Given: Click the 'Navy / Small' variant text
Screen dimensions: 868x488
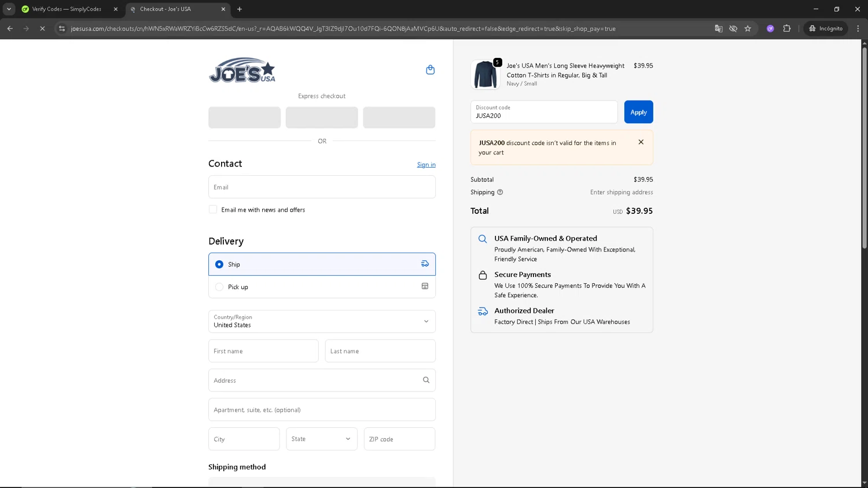Looking at the screenshot, I should 522,84.
